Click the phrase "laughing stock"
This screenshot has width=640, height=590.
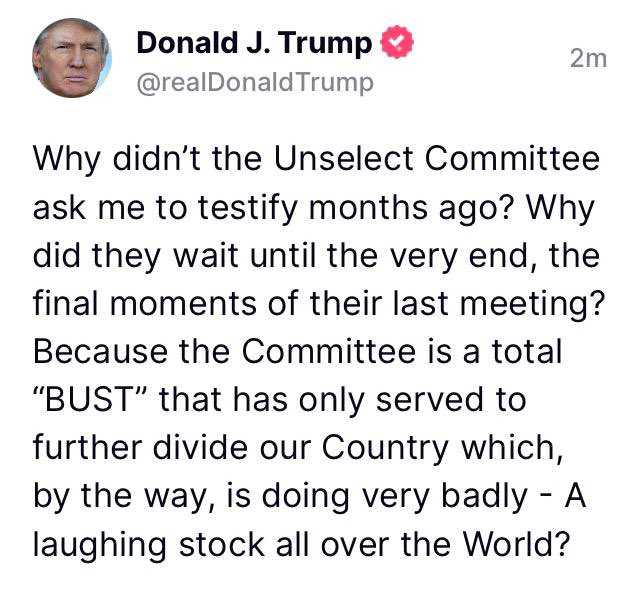[148, 544]
